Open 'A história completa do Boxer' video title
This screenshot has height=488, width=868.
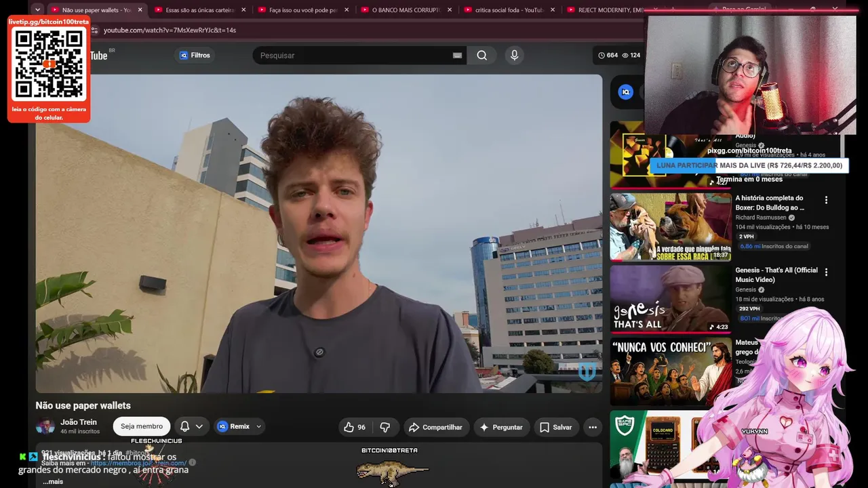point(770,203)
